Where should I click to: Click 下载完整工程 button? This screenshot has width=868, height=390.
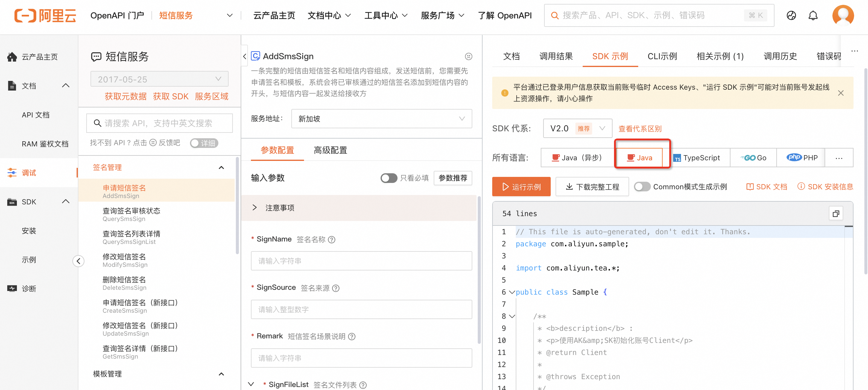tap(592, 187)
